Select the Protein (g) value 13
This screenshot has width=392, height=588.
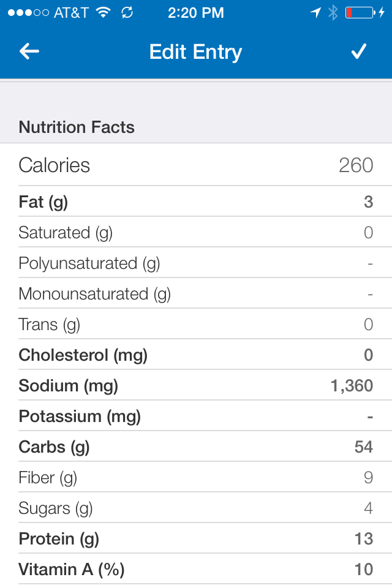[x=363, y=539]
